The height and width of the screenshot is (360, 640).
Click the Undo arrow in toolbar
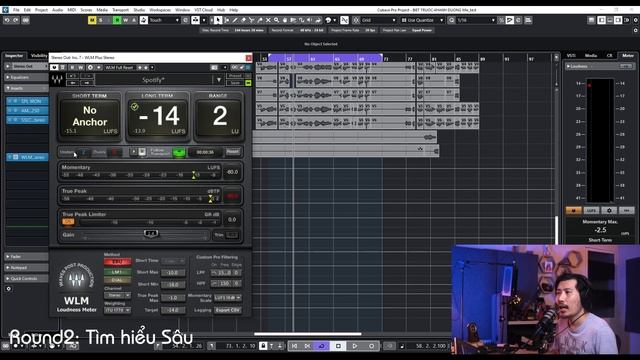(x=7, y=20)
